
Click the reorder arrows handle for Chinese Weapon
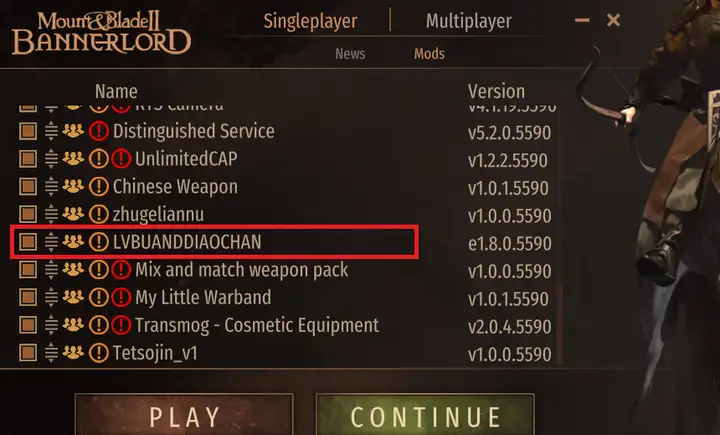[51, 187]
